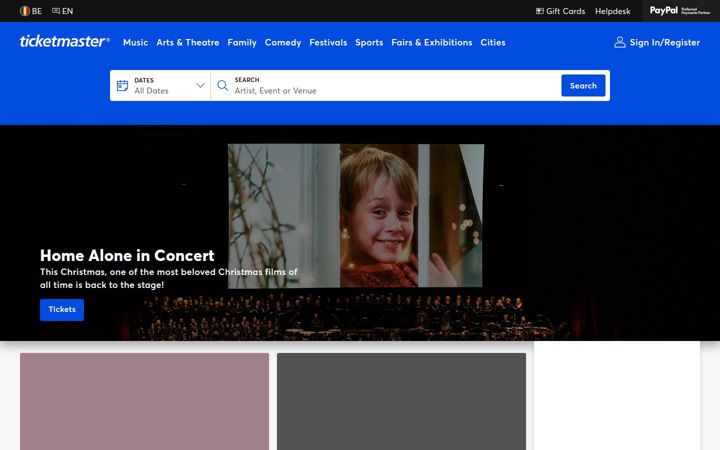Click the Home Alone in Concert heading

(127, 255)
